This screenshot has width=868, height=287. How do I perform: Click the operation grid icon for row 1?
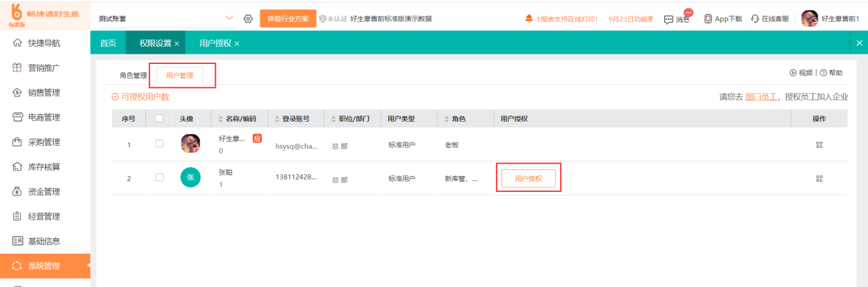(819, 145)
